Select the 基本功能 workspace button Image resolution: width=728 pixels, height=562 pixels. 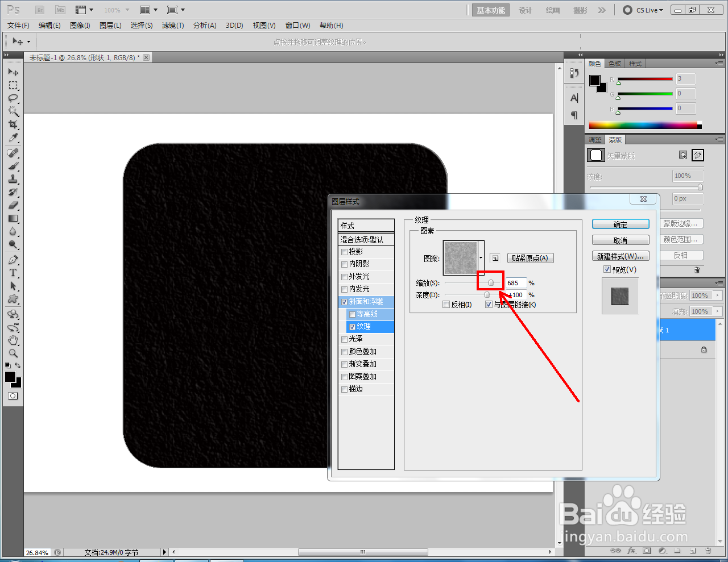coord(491,10)
